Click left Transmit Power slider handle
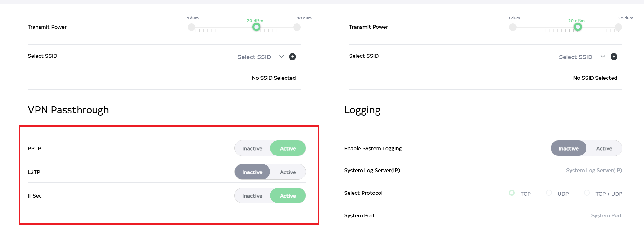This screenshot has width=644, height=251. 256,27
